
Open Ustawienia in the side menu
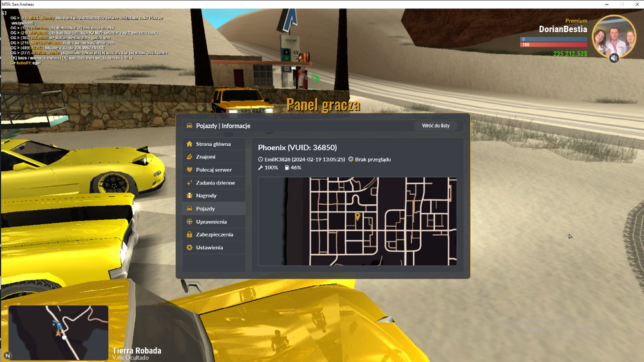click(214, 247)
